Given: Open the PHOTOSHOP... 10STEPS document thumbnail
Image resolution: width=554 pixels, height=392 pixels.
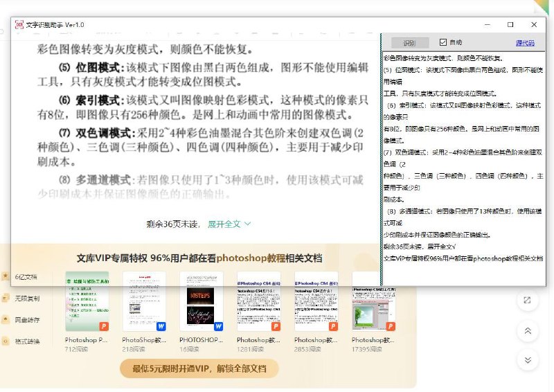Looking at the screenshot, I should tap(202, 301).
